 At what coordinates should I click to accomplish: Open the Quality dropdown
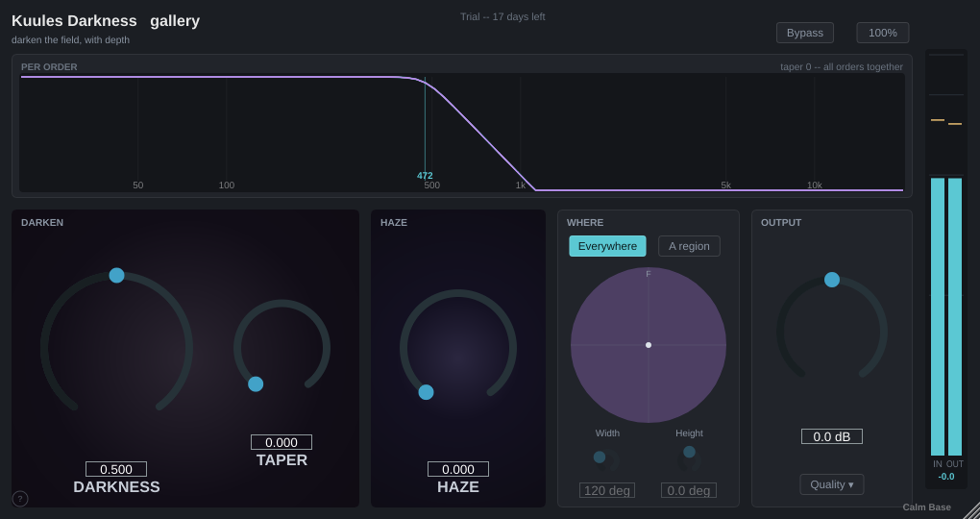pyautogui.click(x=832, y=484)
